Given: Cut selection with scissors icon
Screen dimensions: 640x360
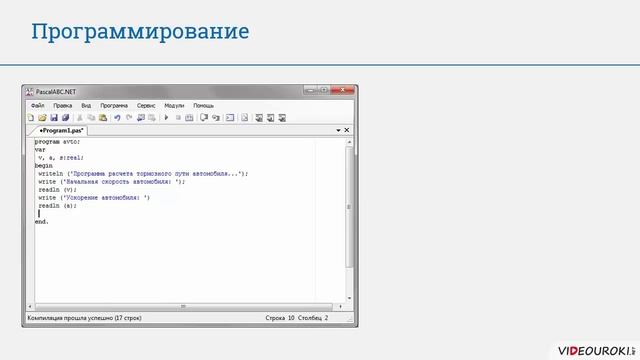Looking at the screenshot, I should pyautogui.click(x=80, y=118).
